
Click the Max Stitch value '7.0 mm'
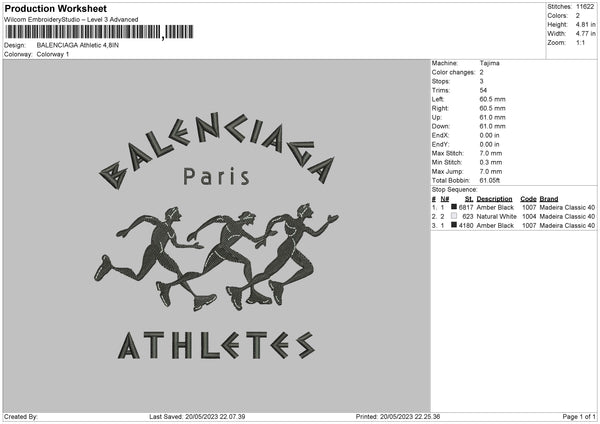coord(491,153)
